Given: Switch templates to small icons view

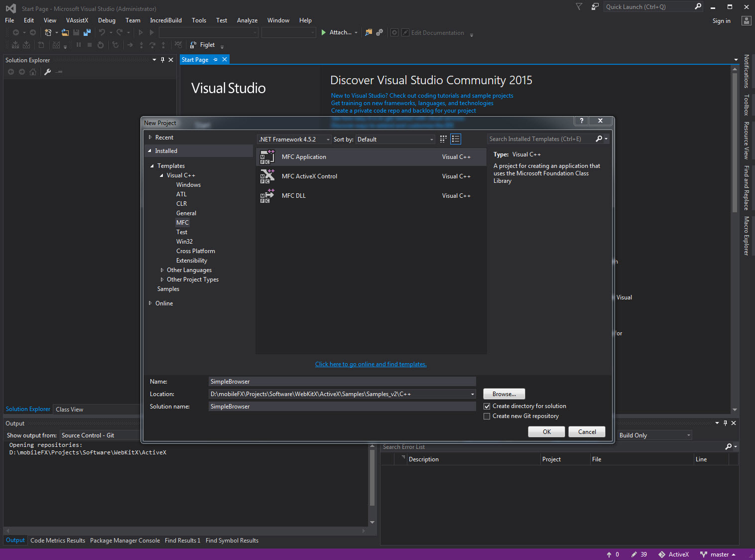Looking at the screenshot, I should point(443,139).
